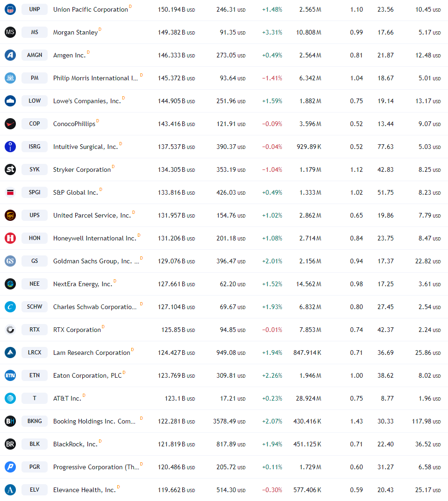The width and height of the screenshot is (448, 501).
Task: Open the AMGN ticker symbol
Action: pos(35,55)
